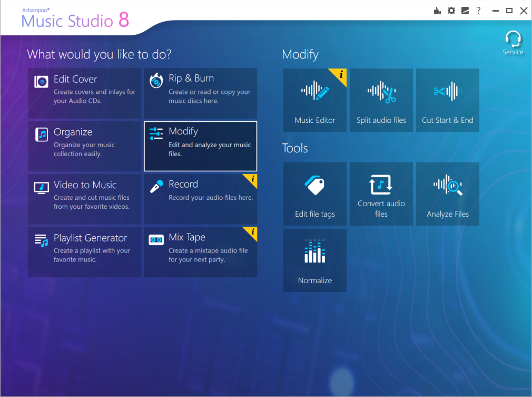Select Video to Music
This screenshot has height=397, width=532.
[x=84, y=199]
